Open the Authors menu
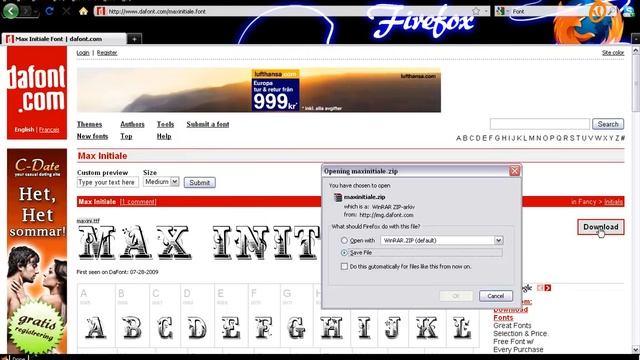Viewport: 640px width, 360px height. click(x=132, y=124)
